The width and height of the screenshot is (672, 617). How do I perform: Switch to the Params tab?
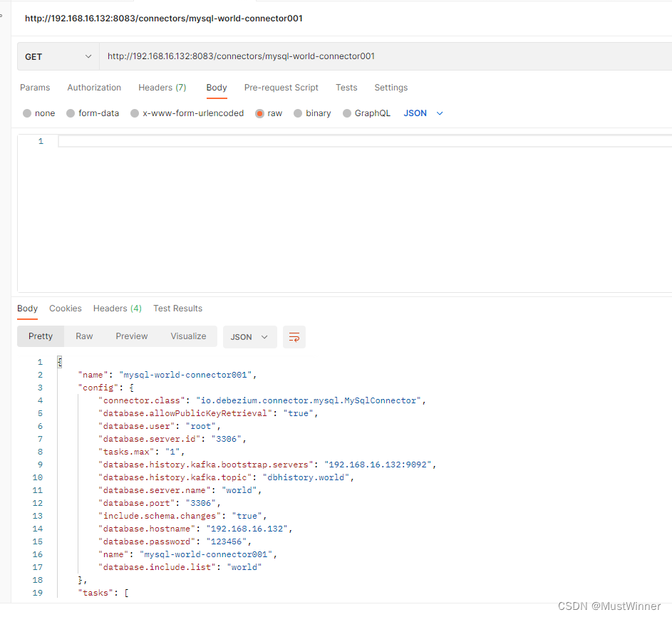(35, 88)
